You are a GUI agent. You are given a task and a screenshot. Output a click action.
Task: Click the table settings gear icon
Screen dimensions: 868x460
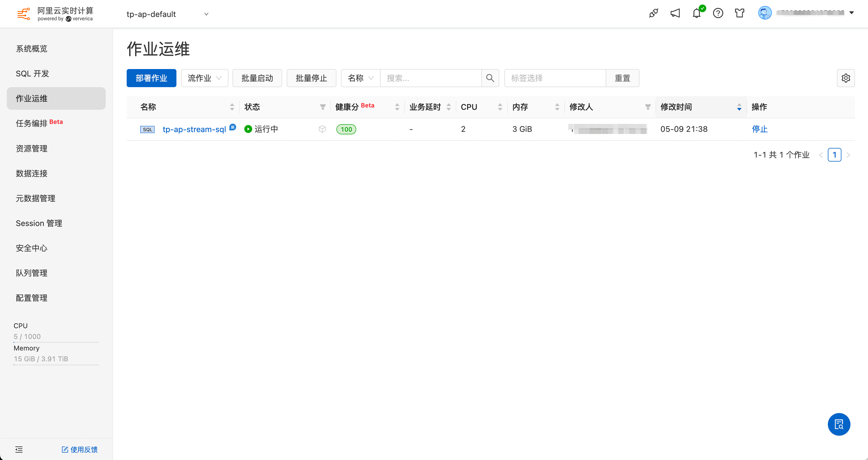[846, 78]
